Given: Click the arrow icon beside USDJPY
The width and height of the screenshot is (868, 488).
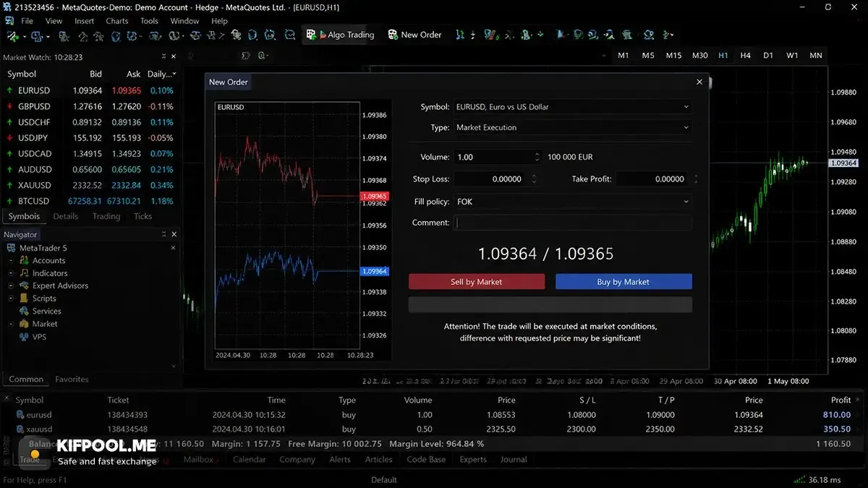Looking at the screenshot, I should pos(9,138).
